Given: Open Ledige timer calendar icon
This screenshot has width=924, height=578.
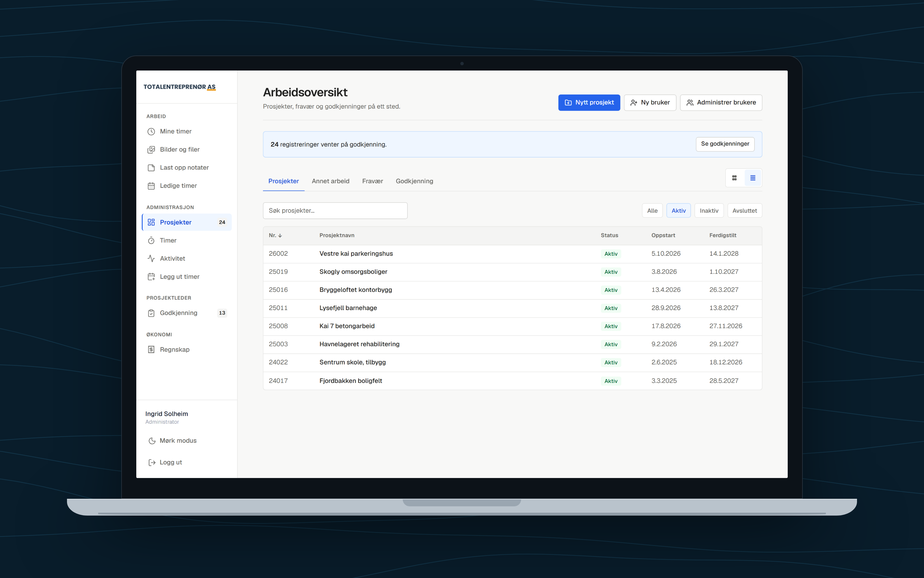Looking at the screenshot, I should click(x=151, y=186).
